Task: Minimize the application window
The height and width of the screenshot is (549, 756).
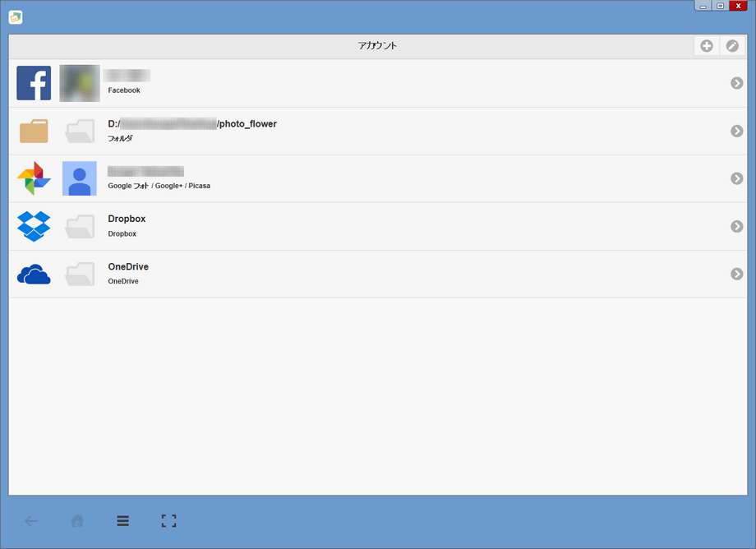Action: tap(703, 6)
